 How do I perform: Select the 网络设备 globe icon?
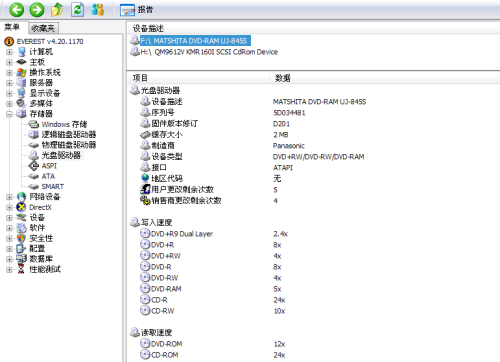tap(21, 197)
